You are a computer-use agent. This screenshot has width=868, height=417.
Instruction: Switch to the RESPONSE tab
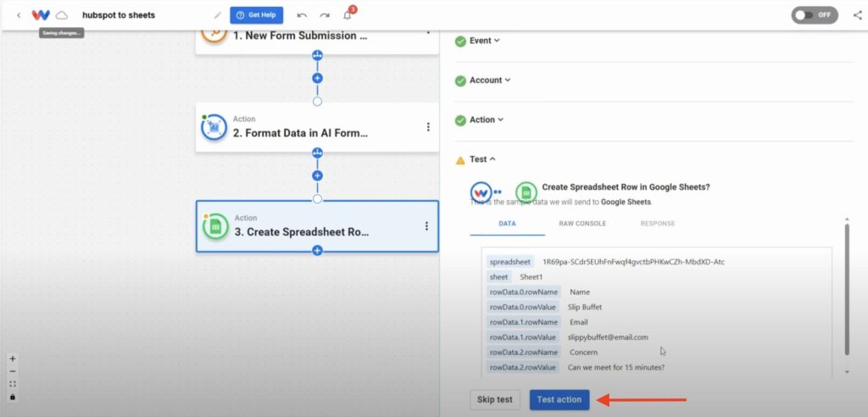(x=658, y=224)
